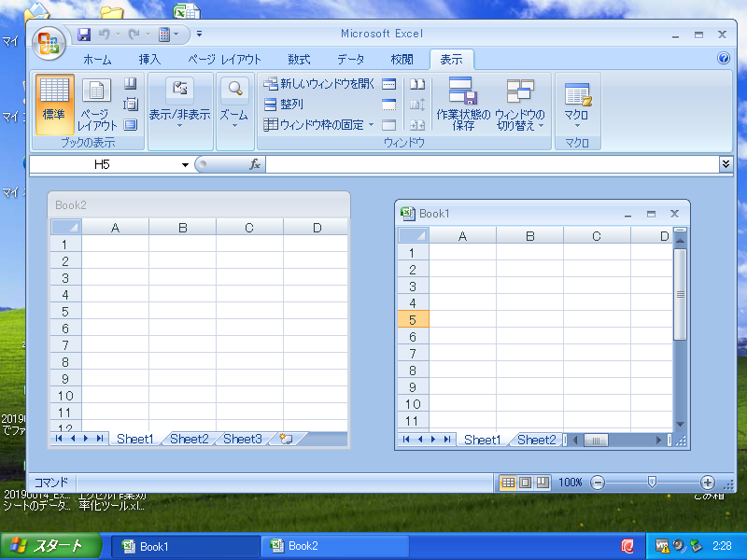Select Sheet2 in Book2

pos(187,439)
